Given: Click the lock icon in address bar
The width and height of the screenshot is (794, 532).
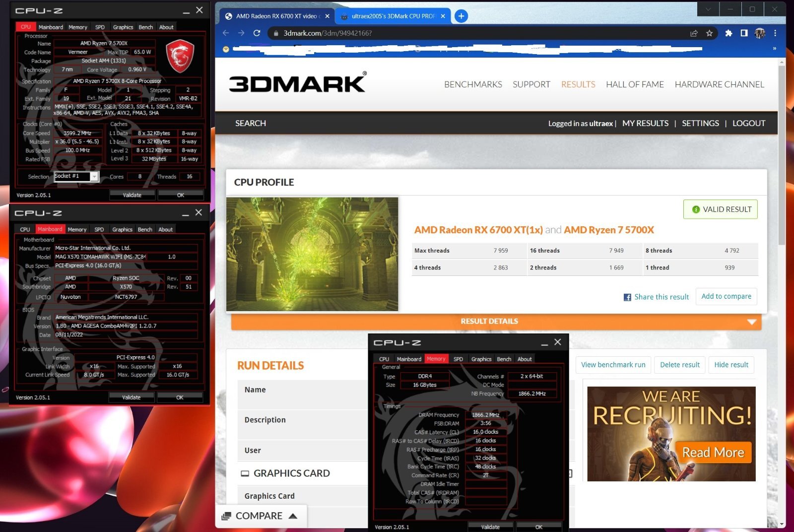Looking at the screenshot, I should point(275,33).
